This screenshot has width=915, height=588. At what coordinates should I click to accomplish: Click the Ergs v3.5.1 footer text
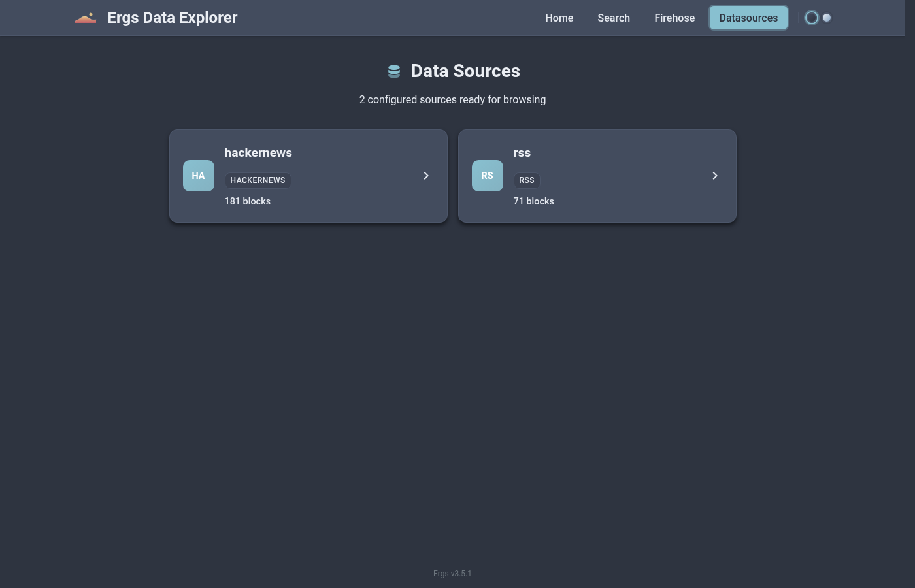click(x=452, y=574)
